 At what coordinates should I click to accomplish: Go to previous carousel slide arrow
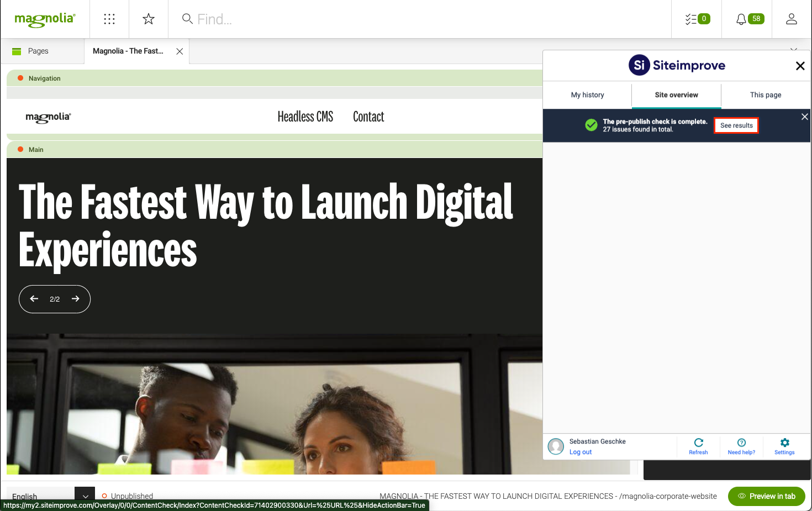[x=34, y=299]
